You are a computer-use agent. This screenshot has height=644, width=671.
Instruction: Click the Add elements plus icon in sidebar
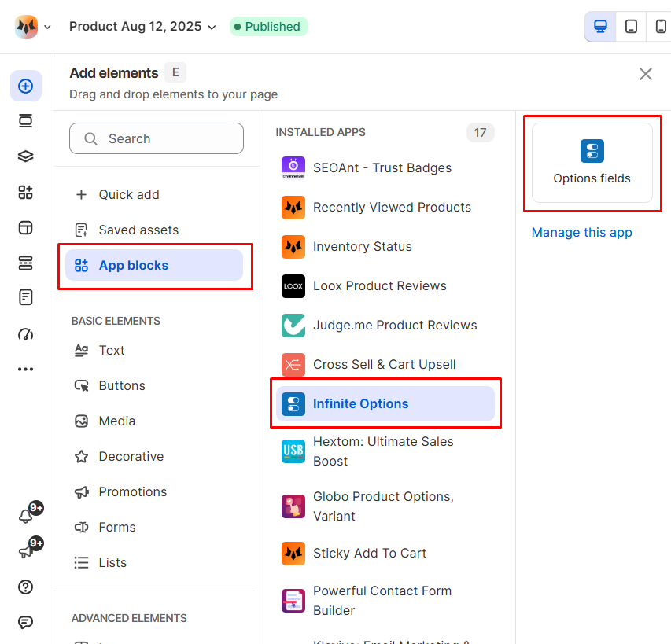pos(26,86)
